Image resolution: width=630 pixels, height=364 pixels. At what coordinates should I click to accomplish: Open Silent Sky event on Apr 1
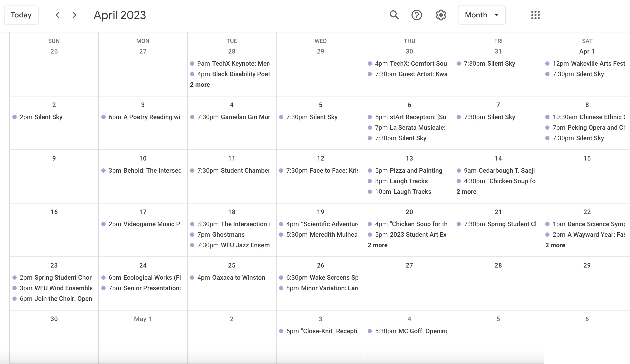[x=575, y=74]
